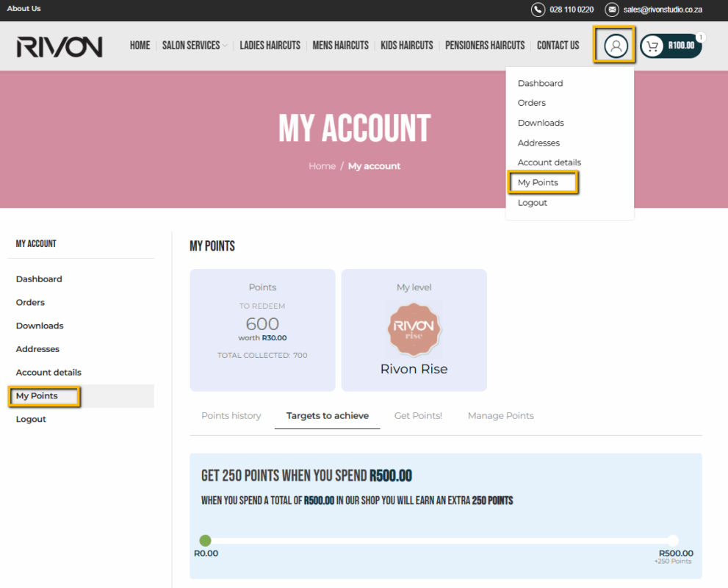
Task: Click the R100.00 cart total
Action: 681,46
